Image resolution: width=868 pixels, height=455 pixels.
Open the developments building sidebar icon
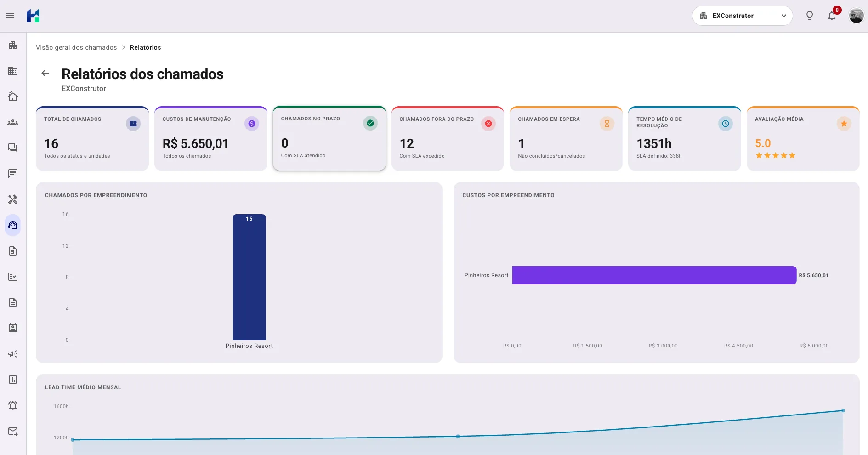(x=13, y=71)
